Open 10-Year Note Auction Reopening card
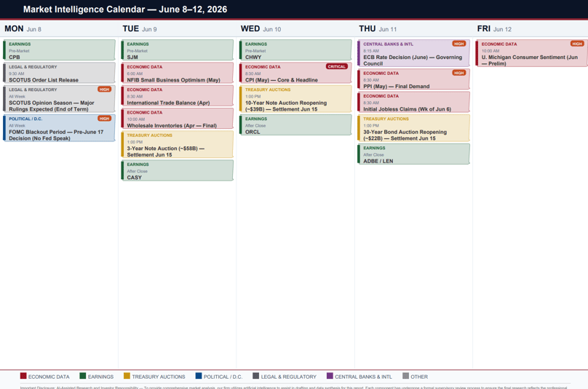The height and width of the screenshot is (389, 588). point(295,99)
